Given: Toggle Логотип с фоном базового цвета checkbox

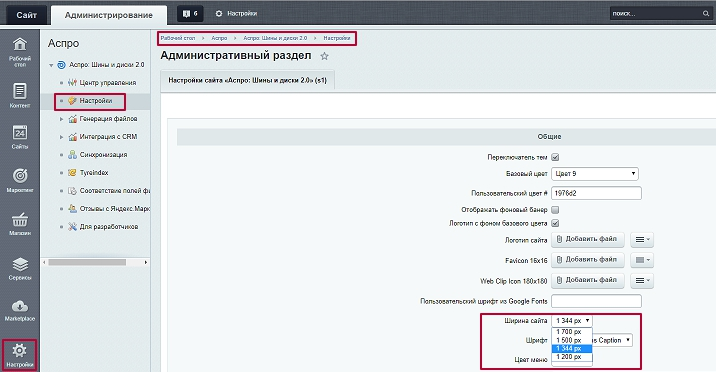Looking at the screenshot, I should [x=555, y=223].
